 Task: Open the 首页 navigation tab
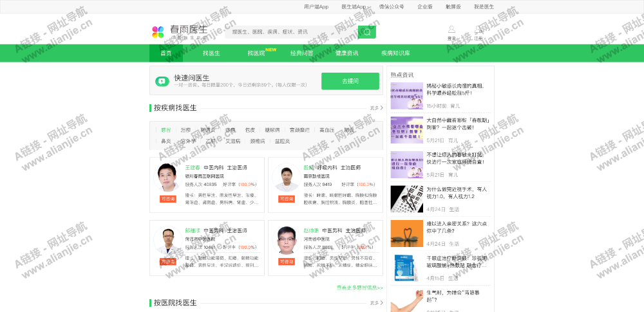tap(166, 53)
